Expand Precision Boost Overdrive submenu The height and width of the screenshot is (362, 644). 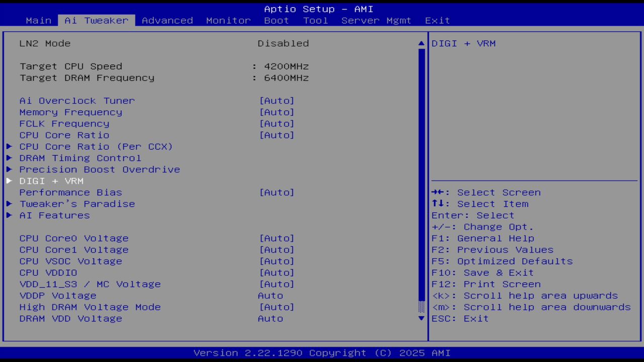click(x=100, y=170)
